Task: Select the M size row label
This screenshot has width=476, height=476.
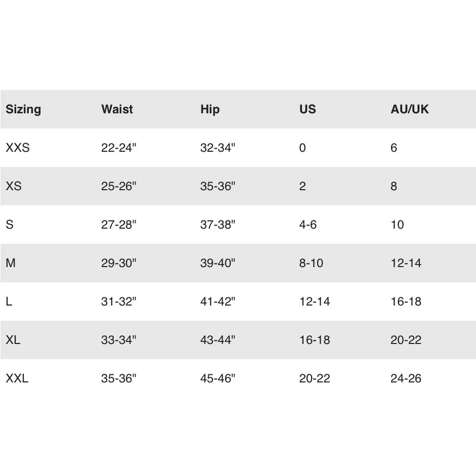Action: [x=11, y=263]
